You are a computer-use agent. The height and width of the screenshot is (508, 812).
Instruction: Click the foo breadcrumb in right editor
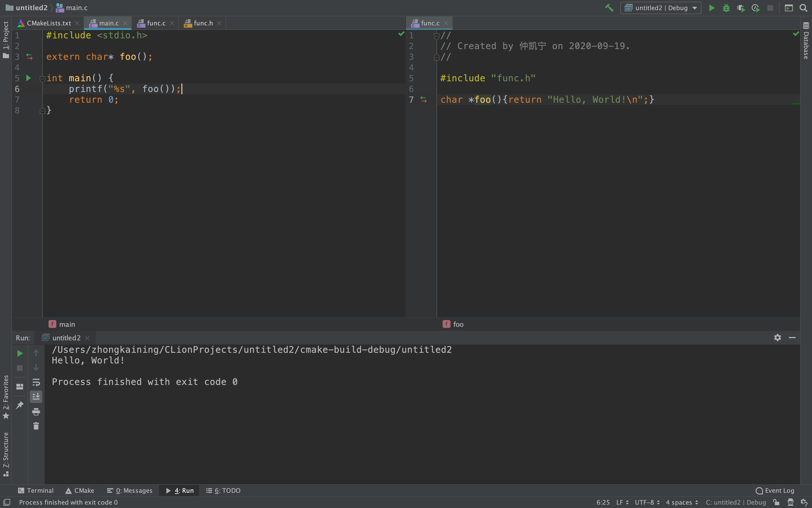[x=453, y=324]
